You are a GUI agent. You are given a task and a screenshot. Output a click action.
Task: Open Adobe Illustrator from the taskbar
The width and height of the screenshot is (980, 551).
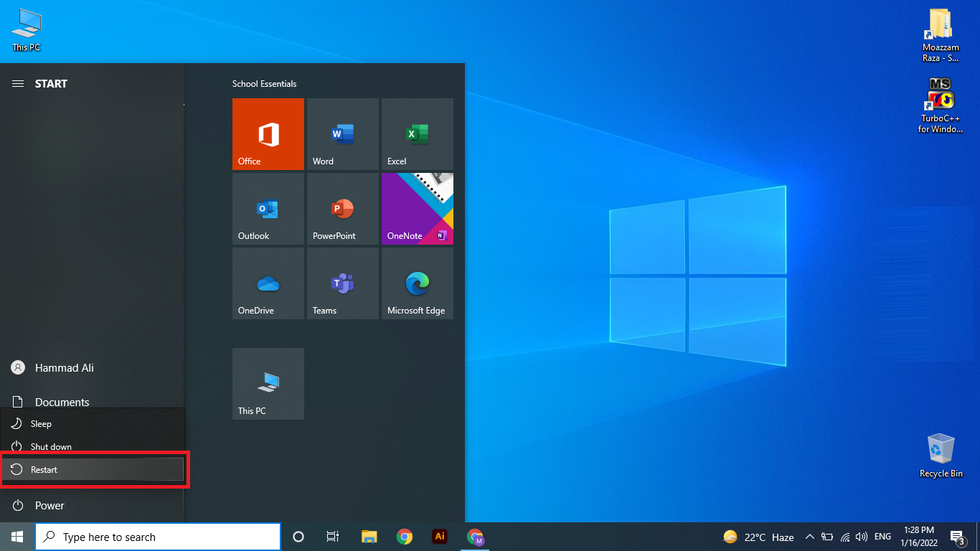coord(440,537)
